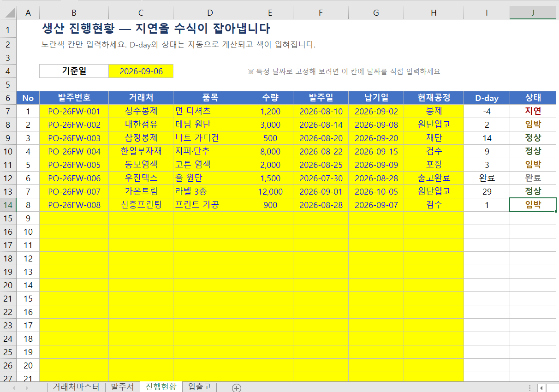This screenshot has height=392, width=559.
Task: Select the D-day header cell
Action: coord(487,98)
